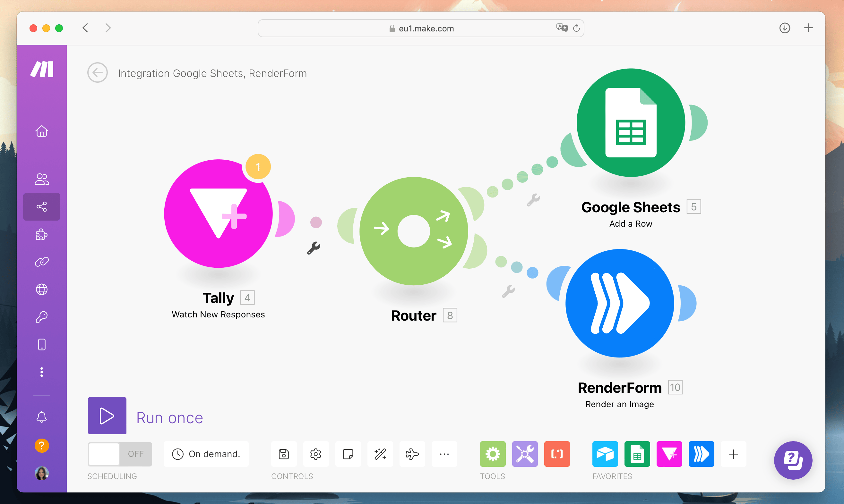Screen dimensions: 844x504
Task: Edit scenario name Integration Google Sheets, RenderForm
Action: [212, 73]
